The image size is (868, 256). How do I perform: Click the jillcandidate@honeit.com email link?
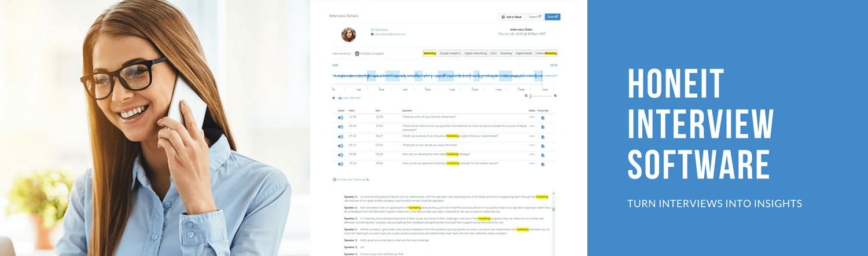coord(390,34)
